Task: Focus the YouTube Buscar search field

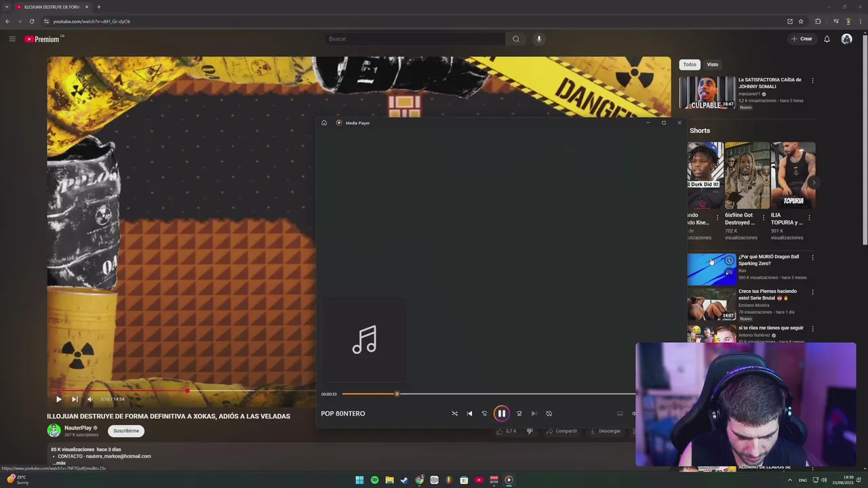Action: pos(414,39)
